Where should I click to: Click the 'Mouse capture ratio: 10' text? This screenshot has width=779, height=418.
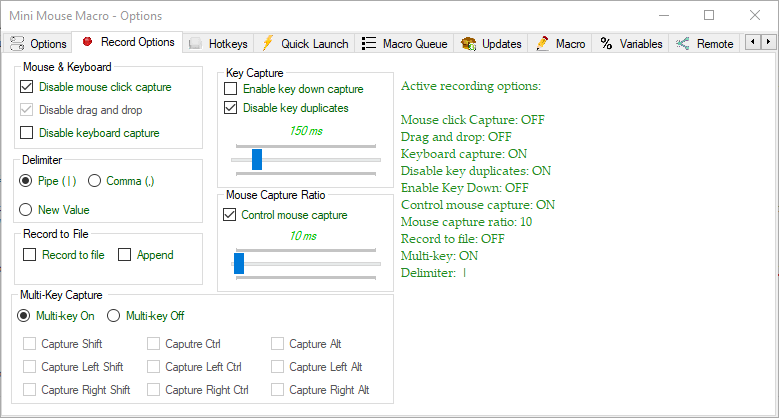[x=467, y=222]
